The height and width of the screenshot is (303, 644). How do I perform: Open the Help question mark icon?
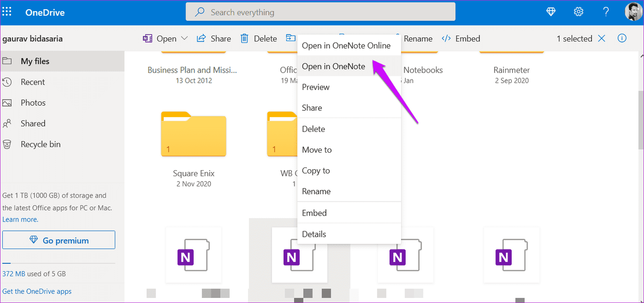click(x=606, y=12)
